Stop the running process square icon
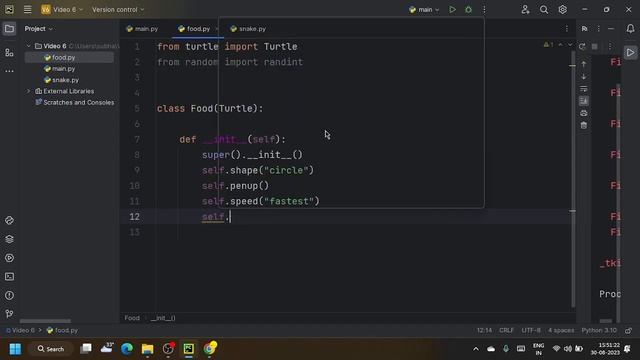 595,47
